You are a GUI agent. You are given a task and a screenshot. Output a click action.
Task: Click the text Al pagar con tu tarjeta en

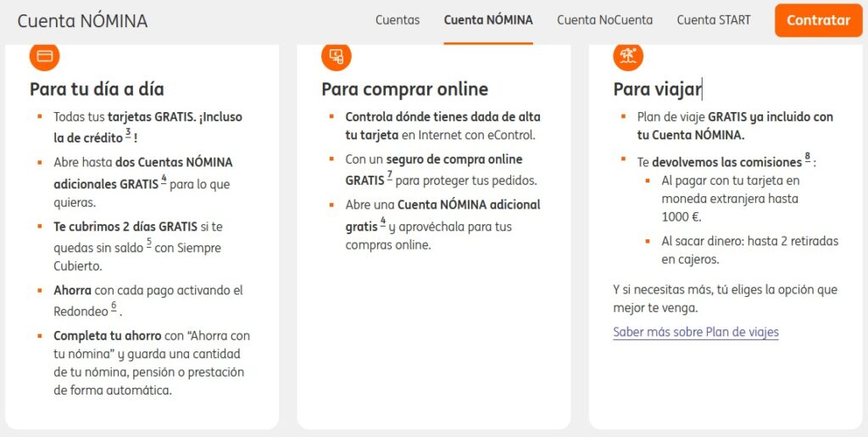pyautogui.click(x=730, y=181)
